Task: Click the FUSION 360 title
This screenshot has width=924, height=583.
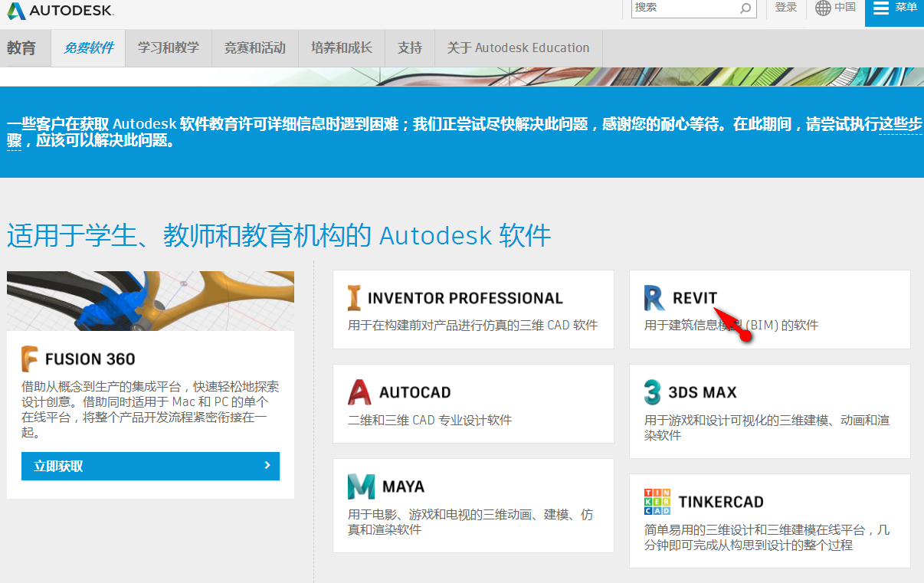Action: (90, 359)
